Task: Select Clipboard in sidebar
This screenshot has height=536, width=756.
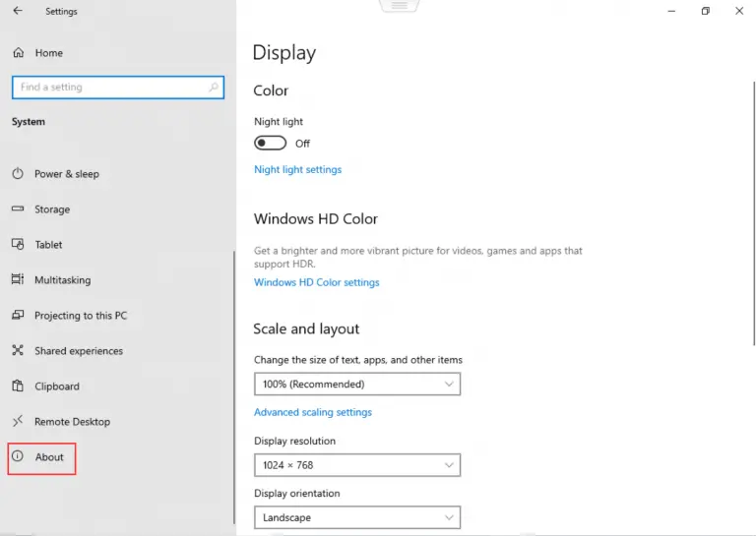Action: (x=57, y=387)
